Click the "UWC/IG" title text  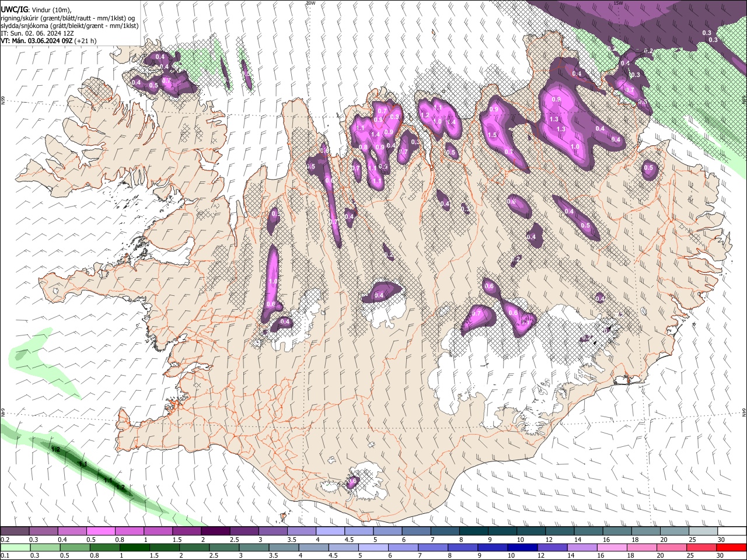pos(14,10)
